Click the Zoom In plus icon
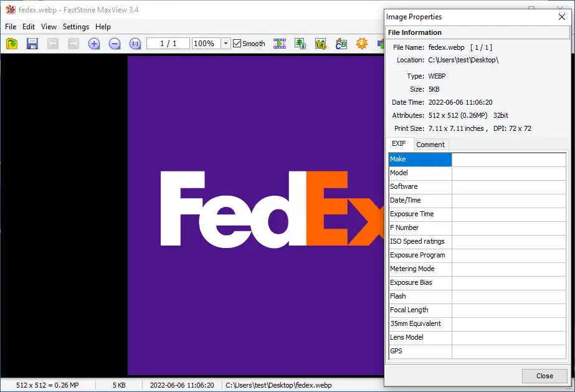The width and height of the screenshot is (575, 392). (x=94, y=44)
